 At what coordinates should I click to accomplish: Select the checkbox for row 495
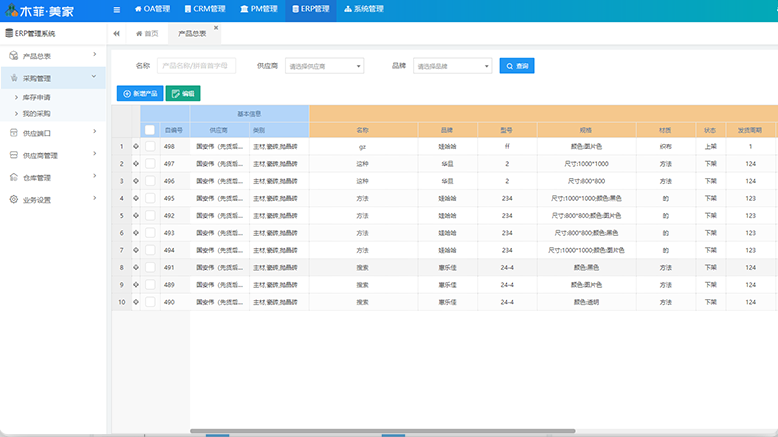click(150, 198)
